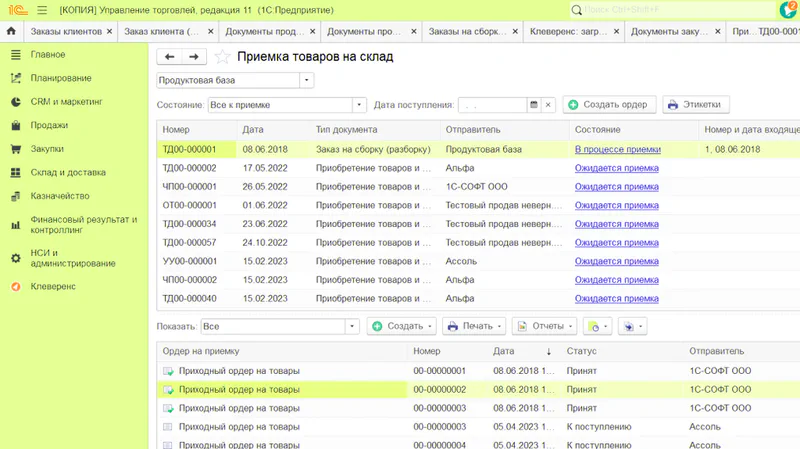This screenshot has width=800, height=449.
Task: Open the notifications bell icon
Action: click(786, 10)
